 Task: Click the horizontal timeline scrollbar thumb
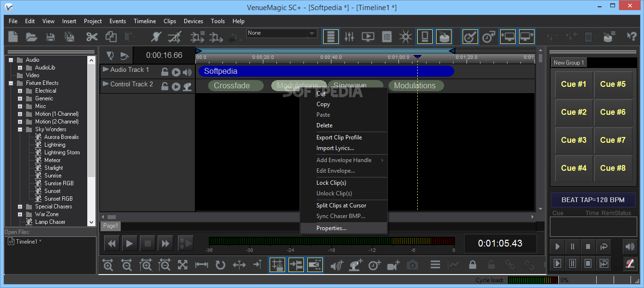click(111, 217)
